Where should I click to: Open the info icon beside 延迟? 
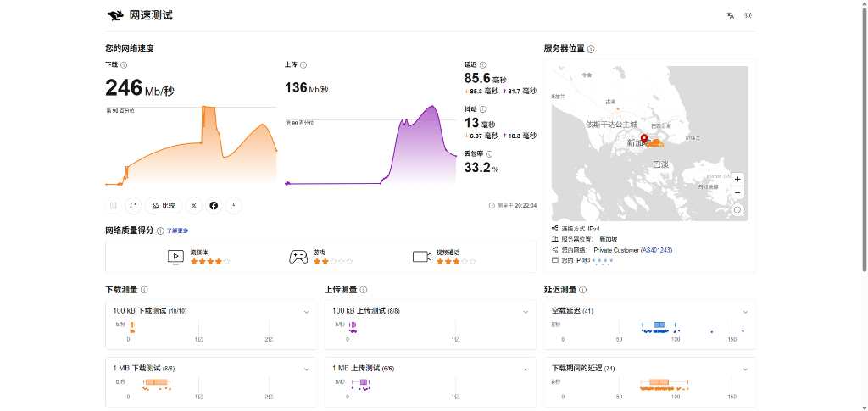[482, 65]
